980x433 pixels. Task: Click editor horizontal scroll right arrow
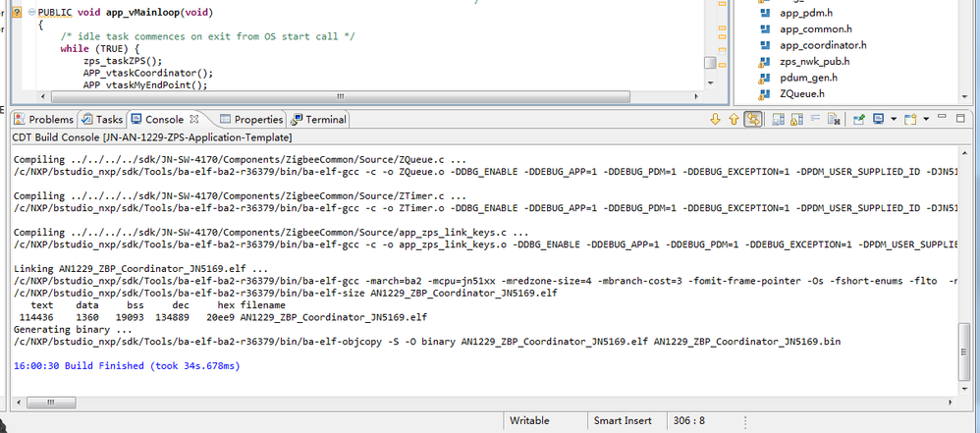[x=697, y=97]
